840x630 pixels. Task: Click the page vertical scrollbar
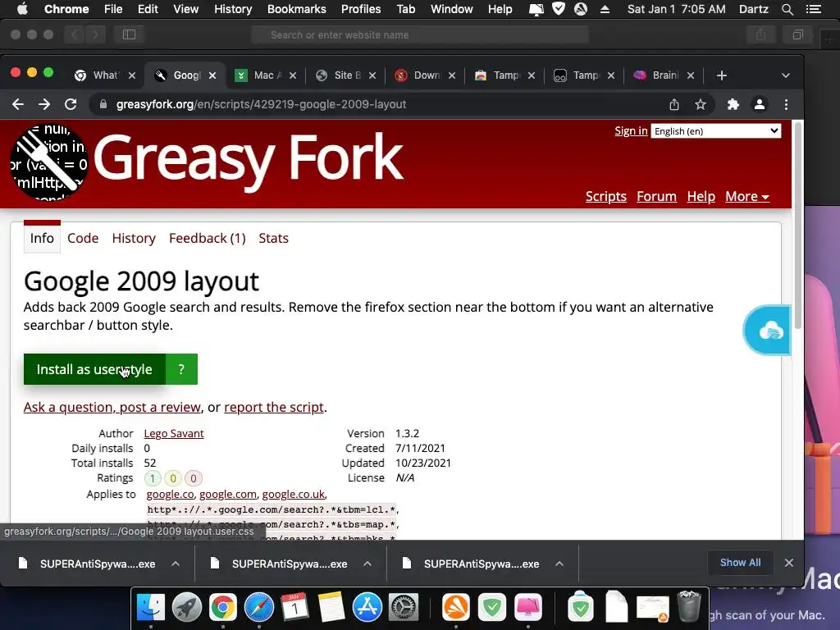click(797, 225)
